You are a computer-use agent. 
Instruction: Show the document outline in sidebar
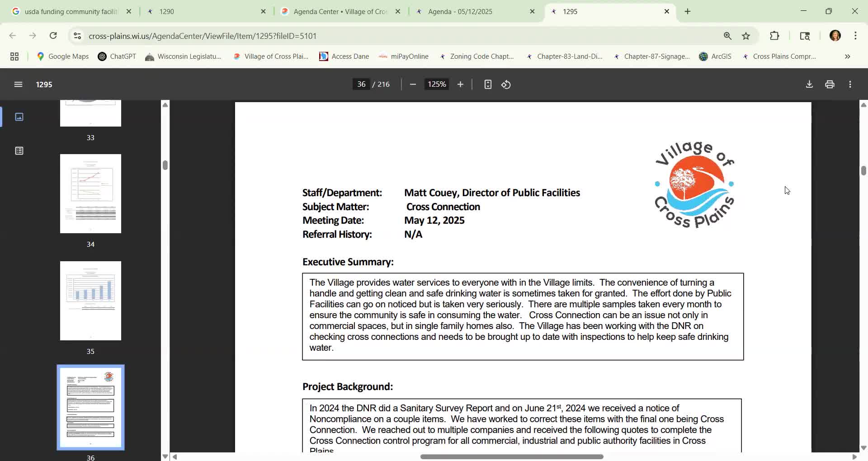tap(19, 151)
